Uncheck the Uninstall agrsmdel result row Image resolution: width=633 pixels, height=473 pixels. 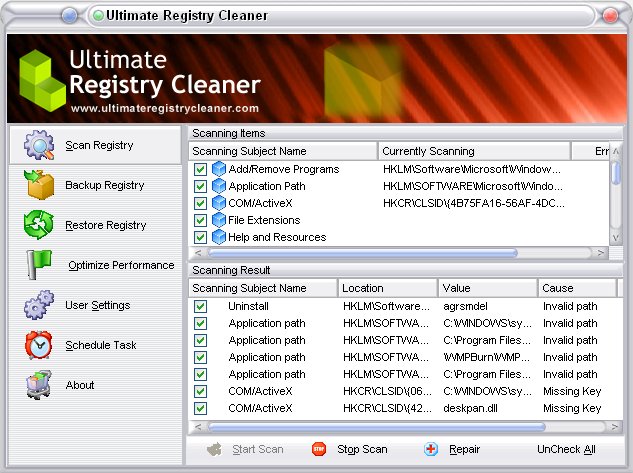coord(200,306)
